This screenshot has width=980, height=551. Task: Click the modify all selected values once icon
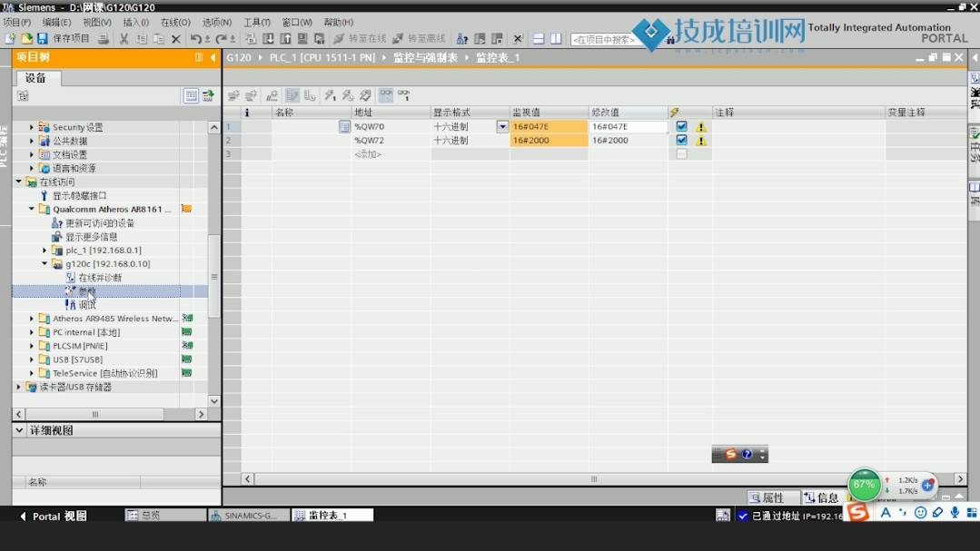pos(330,95)
